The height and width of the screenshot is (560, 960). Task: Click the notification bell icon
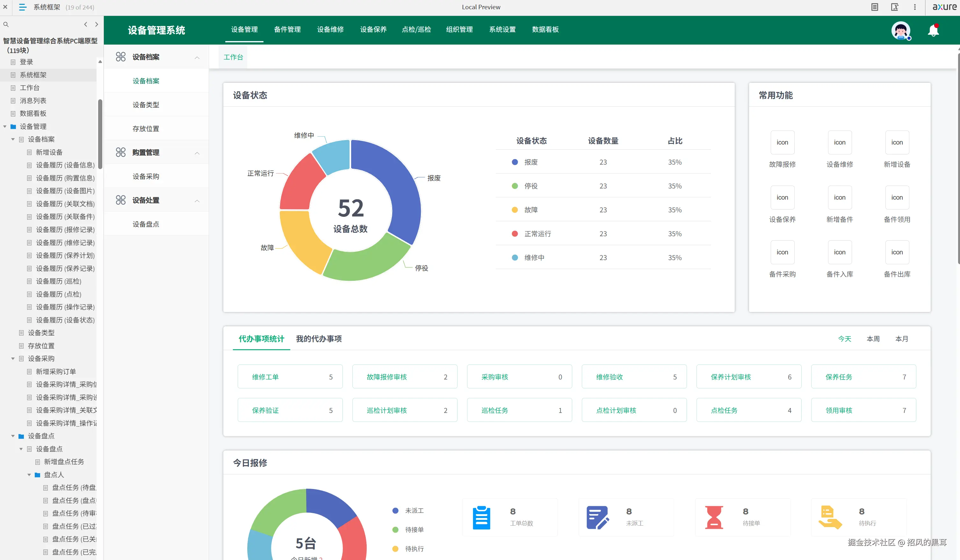933,31
